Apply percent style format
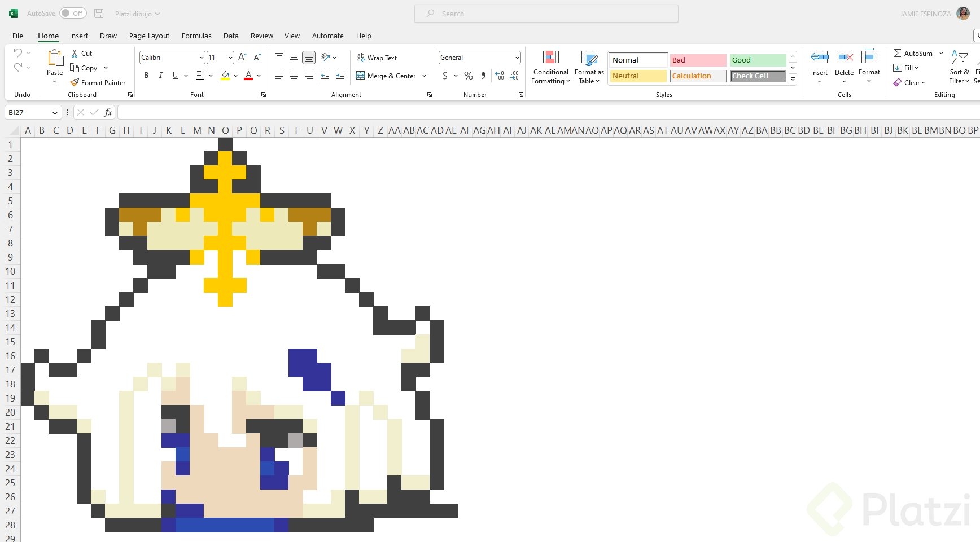This screenshot has height=542, width=980. pos(469,76)
